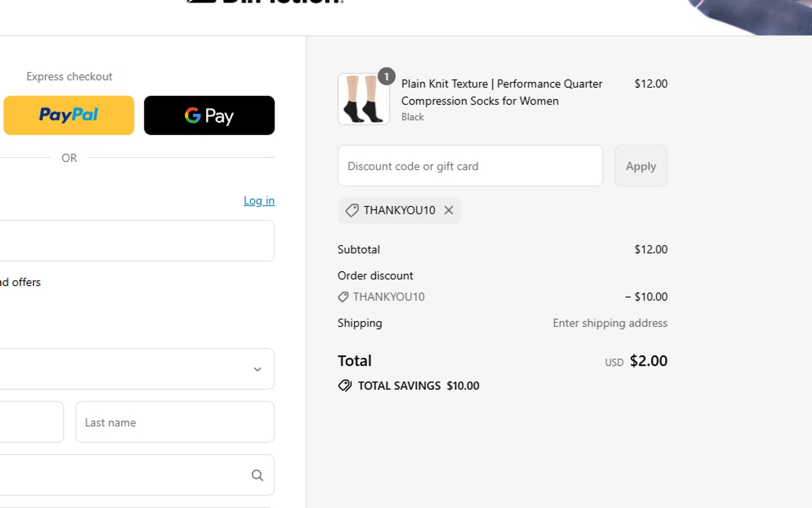Screen dimensions: 812x508
Task: Click the tag icon on the THANKYOU10 chip
Action: [x=352, y=210]
